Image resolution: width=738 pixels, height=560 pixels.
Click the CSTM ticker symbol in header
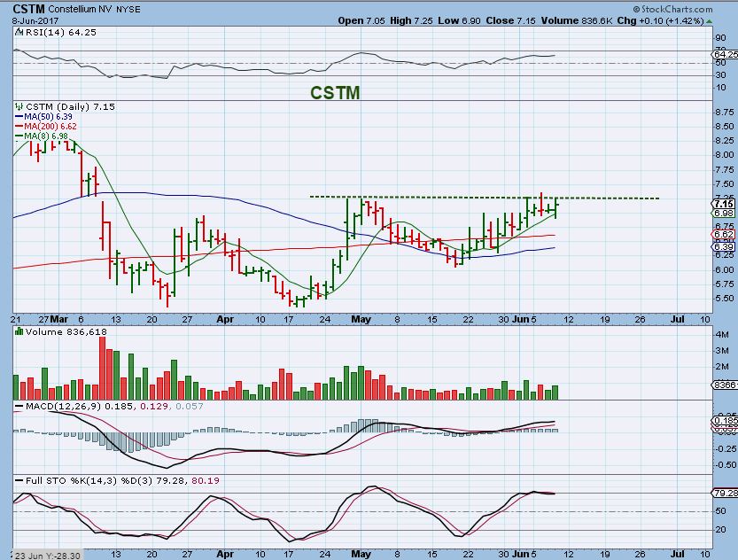(28, 9)
